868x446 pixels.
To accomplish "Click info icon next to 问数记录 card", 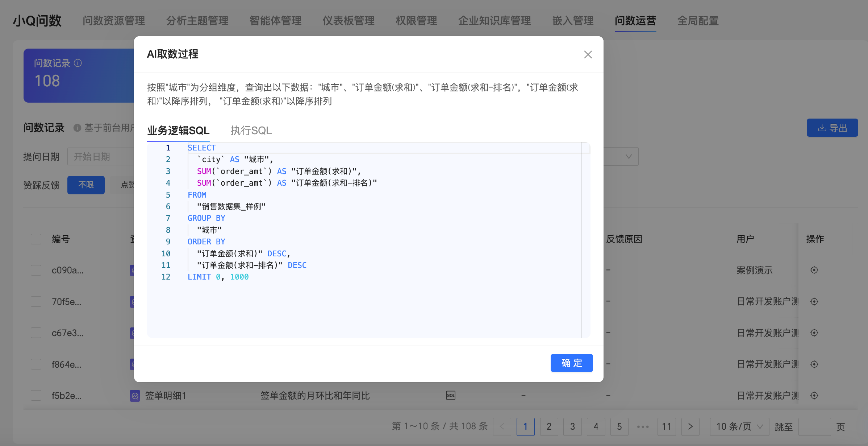I will click(x=78, y=63).
